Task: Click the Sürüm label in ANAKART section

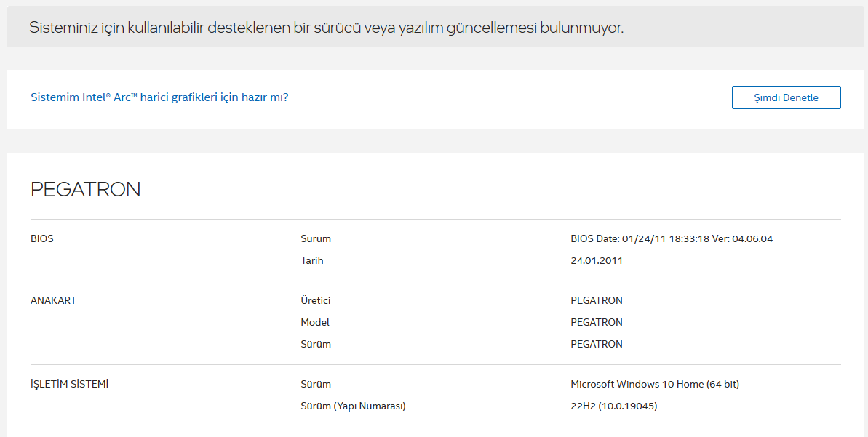Action: [315, 344]
